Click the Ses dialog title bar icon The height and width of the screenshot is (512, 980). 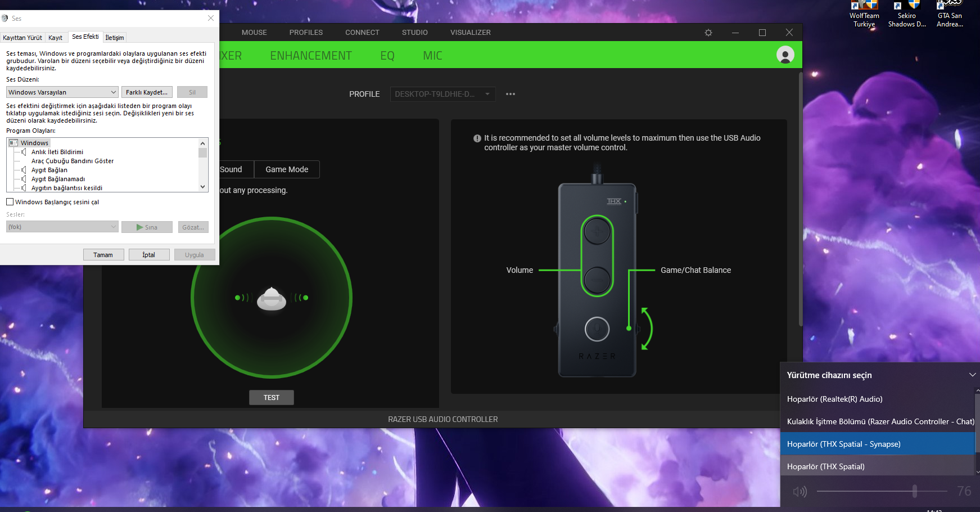click(x=5, y=19)
